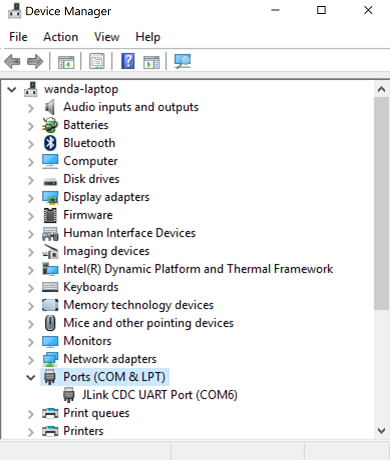Expand the Display adapters node
This screenshot has height=460, width=390.
click(31, 198)
